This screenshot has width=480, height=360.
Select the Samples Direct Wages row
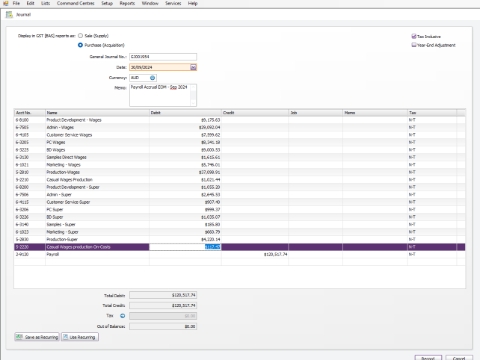[240, 157]
